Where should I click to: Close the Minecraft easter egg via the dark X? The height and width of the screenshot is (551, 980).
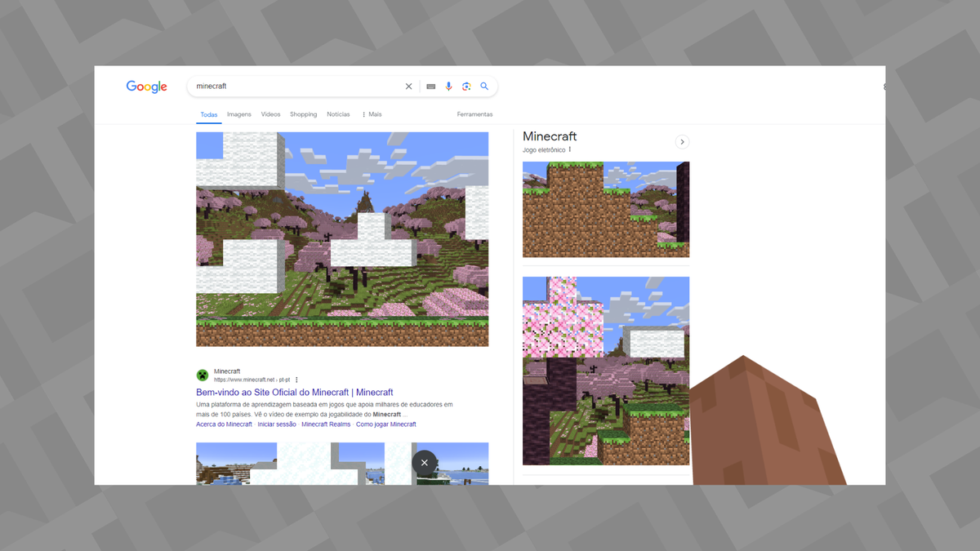pyautogui.click(x=424, y=463)
